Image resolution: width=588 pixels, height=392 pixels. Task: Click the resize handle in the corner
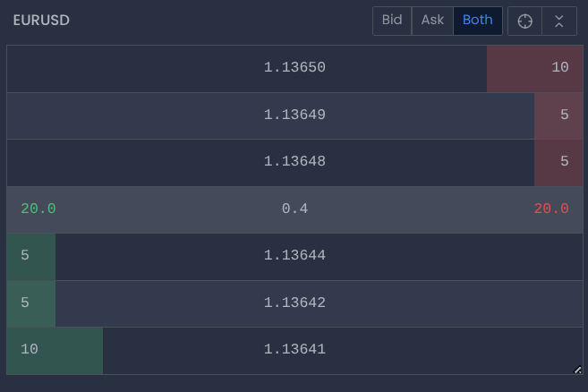click(x=577, y=370)
